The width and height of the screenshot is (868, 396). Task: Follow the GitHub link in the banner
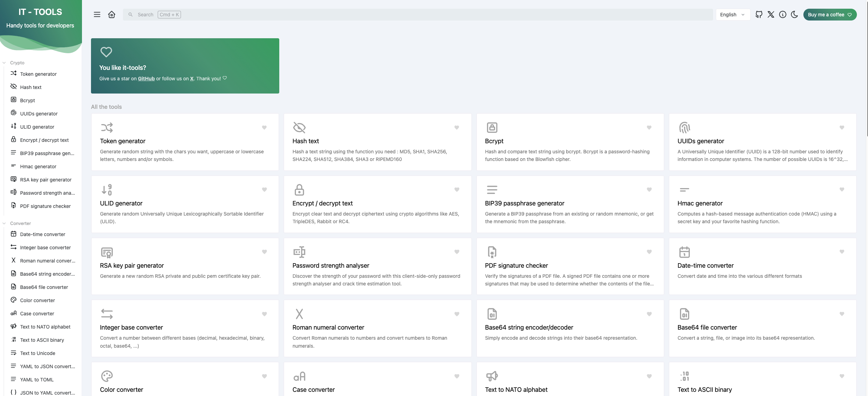(x=146, y=79)
